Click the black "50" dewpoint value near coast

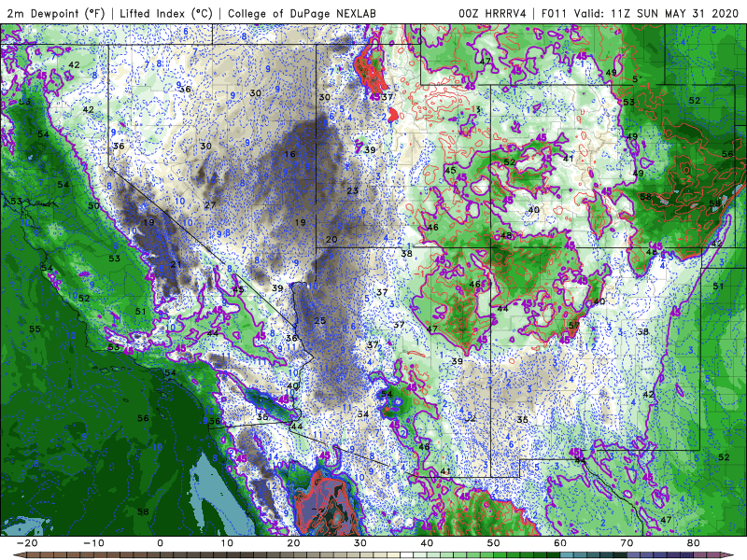click(x=94, y=205)
